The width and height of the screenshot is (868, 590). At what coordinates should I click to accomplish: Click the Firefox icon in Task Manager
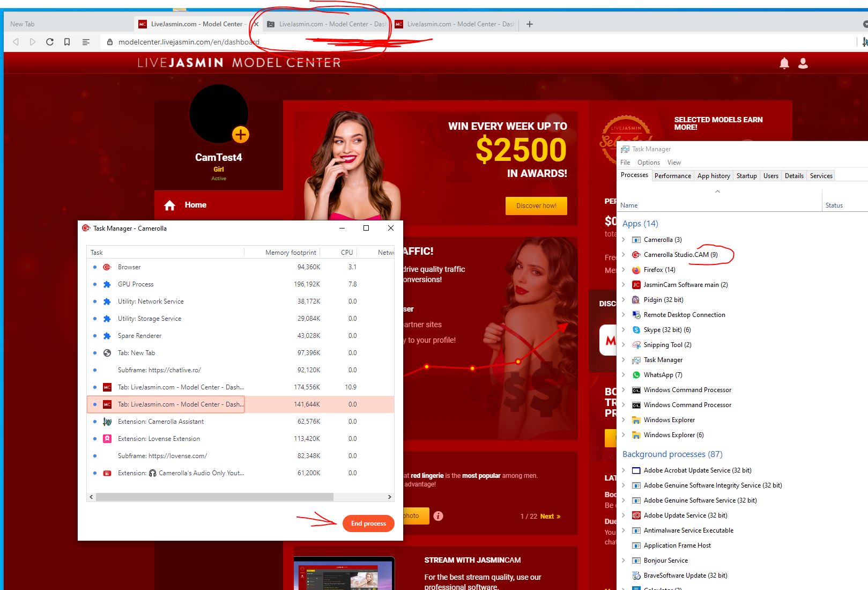pos(636,270)
